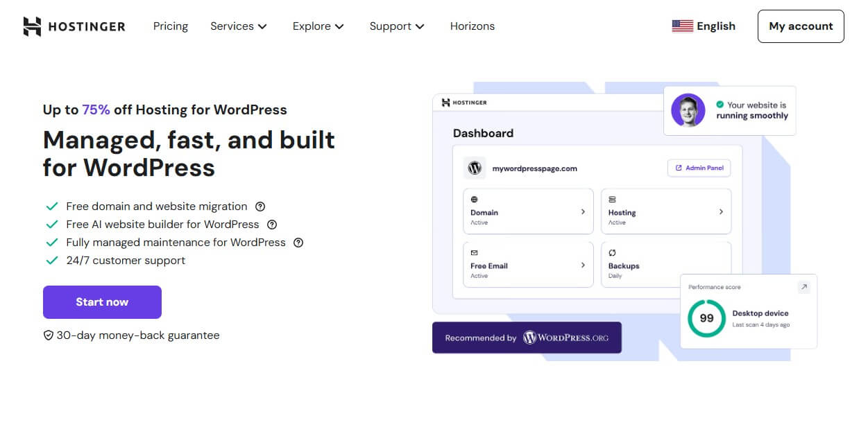Viewport: 868px width, 445px height.
Task: Click the Dashboard heading
Action: 483,133
